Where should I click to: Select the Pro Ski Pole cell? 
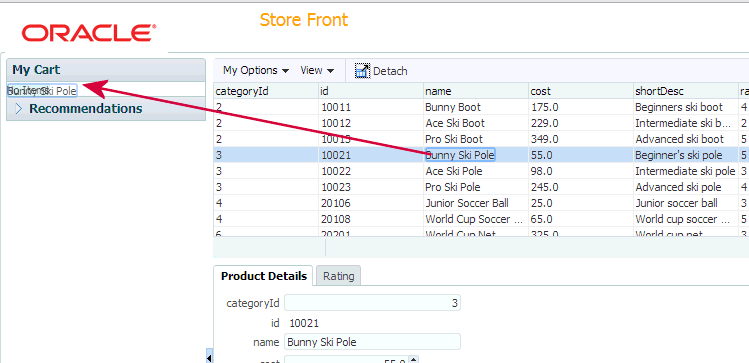click(x=453, y=187)
